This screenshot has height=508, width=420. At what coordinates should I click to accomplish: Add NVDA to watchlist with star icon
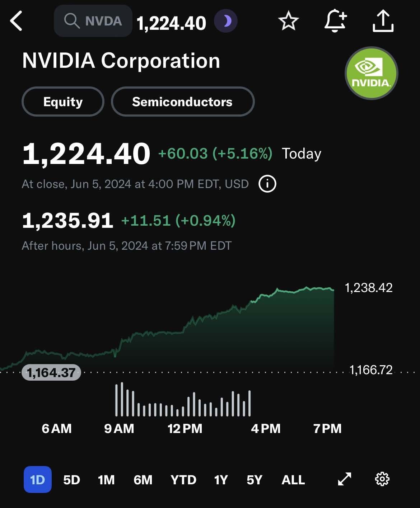(x=288, y=21)
